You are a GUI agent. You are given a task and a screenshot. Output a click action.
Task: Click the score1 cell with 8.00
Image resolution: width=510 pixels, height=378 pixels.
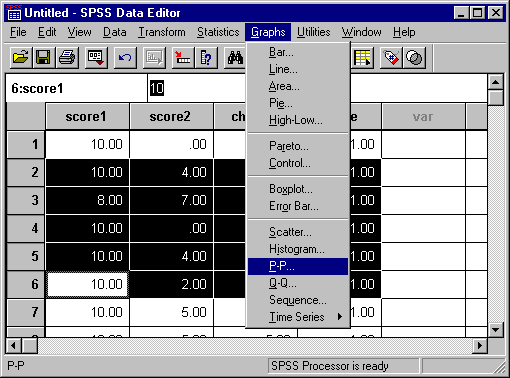tap(87, 200)
